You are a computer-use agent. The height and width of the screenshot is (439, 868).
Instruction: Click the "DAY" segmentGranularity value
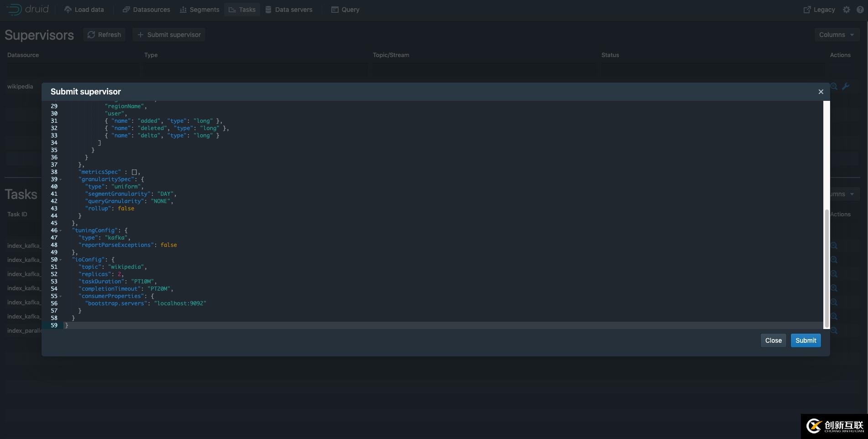(x=166, y=194)
